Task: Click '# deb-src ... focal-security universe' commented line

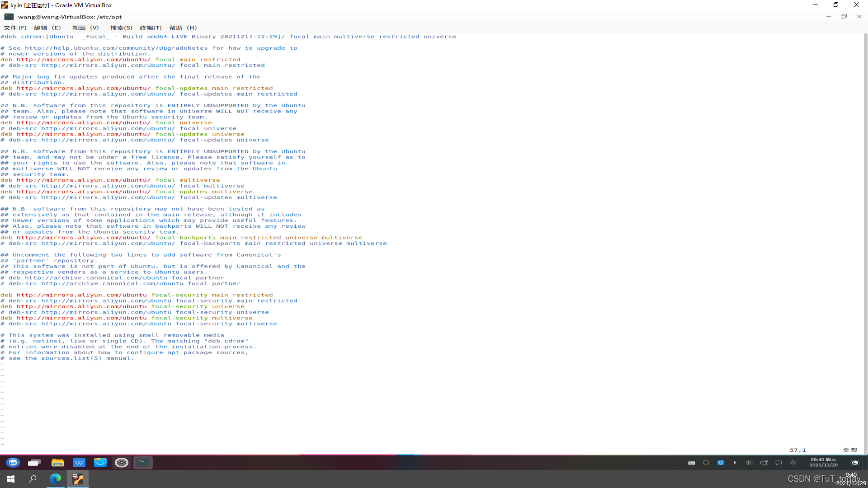Action: (x=135, y=313)
